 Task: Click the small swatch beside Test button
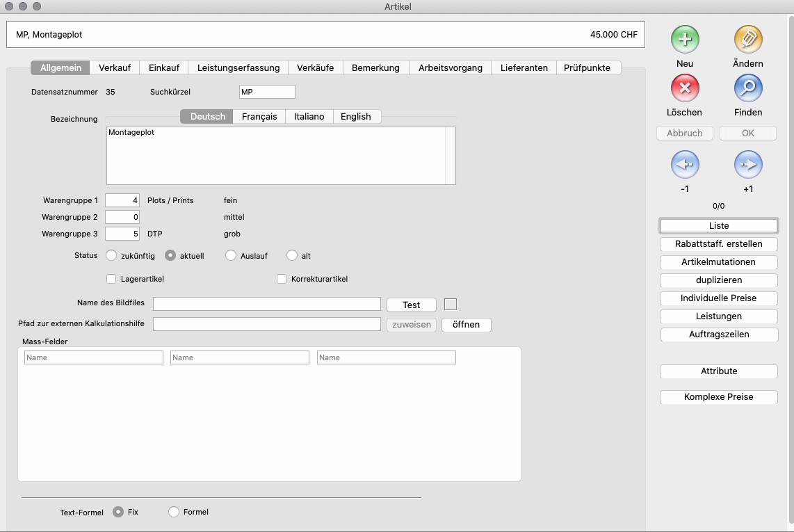click(451, 304)
